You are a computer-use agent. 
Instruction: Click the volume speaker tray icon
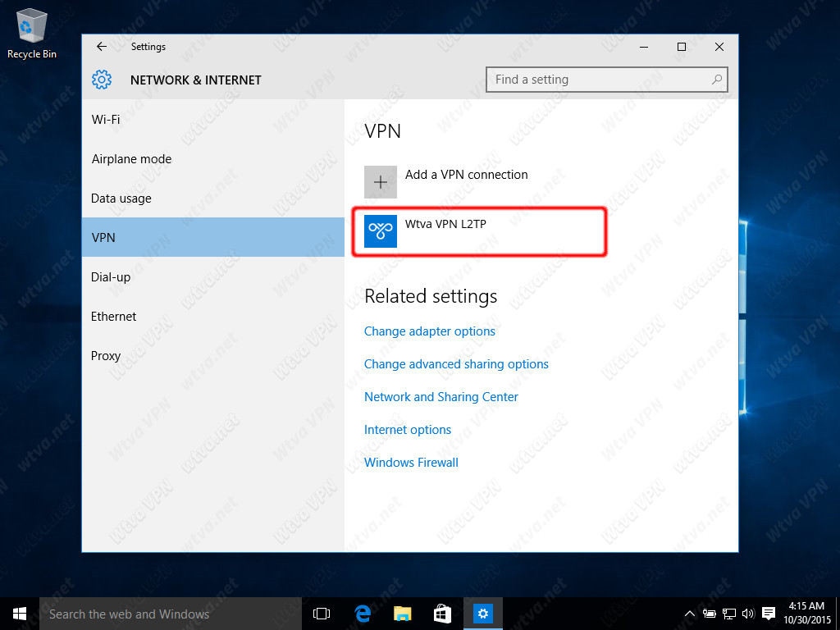pos(748,614)
